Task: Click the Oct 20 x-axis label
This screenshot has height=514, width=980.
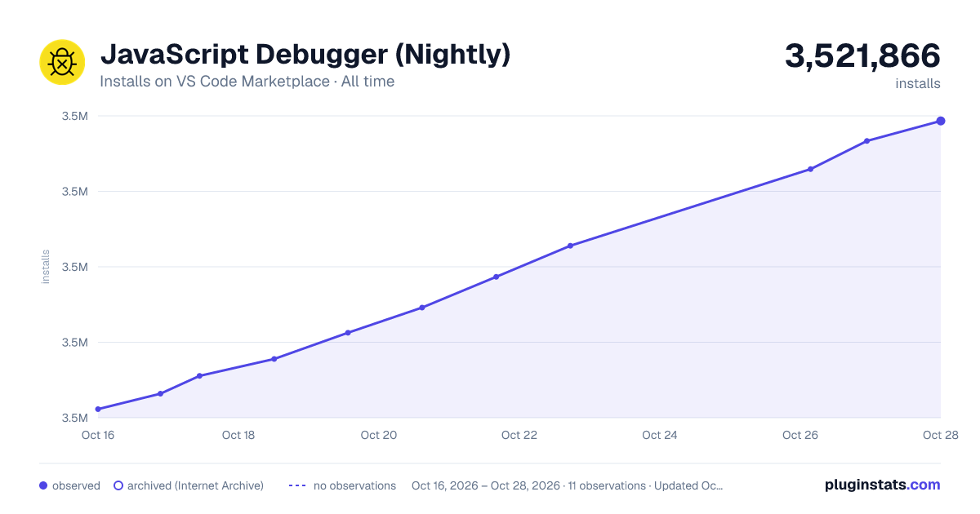Action: [379, 435]
